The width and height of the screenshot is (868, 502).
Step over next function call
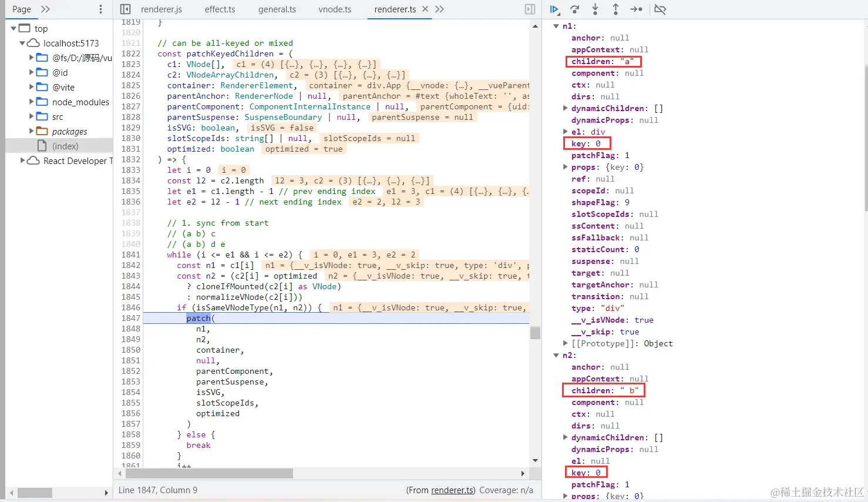[x=575, y=9]
